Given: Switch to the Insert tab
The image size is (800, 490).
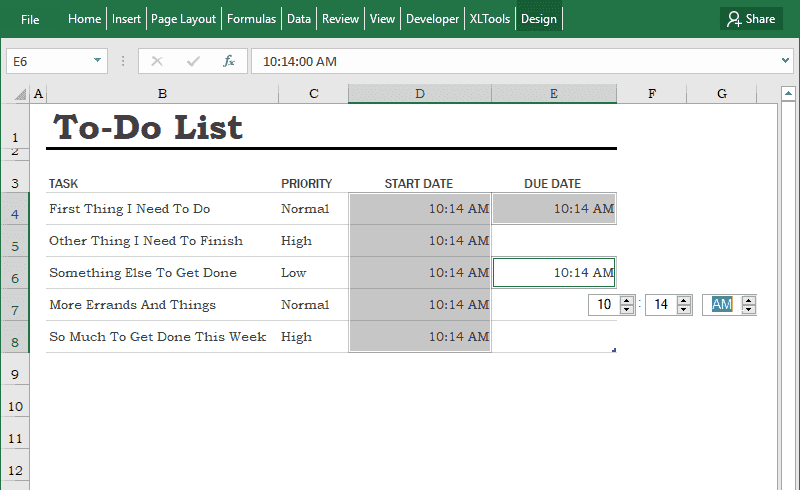Looking at the screenshot, I should (x=126, y=19).
